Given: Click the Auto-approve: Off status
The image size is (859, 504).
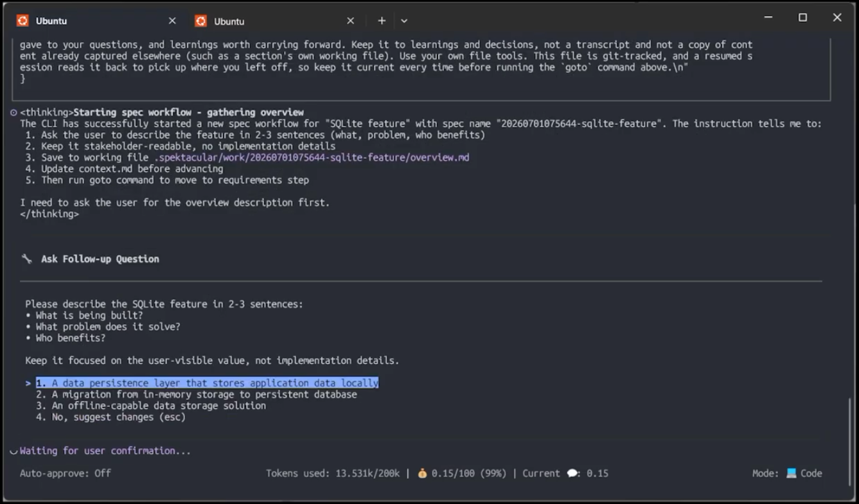Looking at the screenshot, I should point(66,473).
